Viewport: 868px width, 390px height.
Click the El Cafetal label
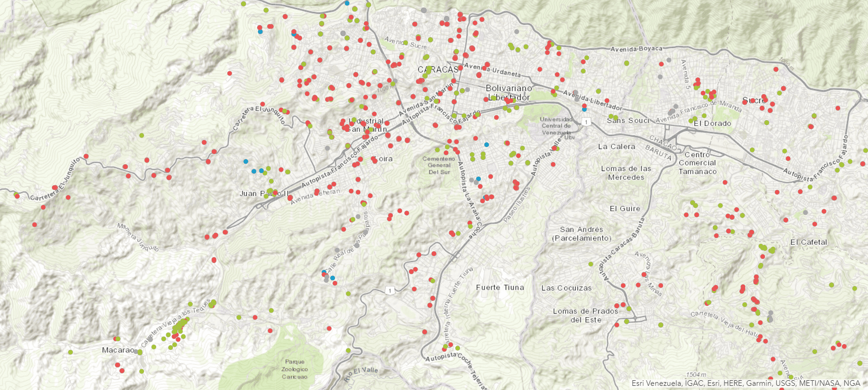point(808,242)
